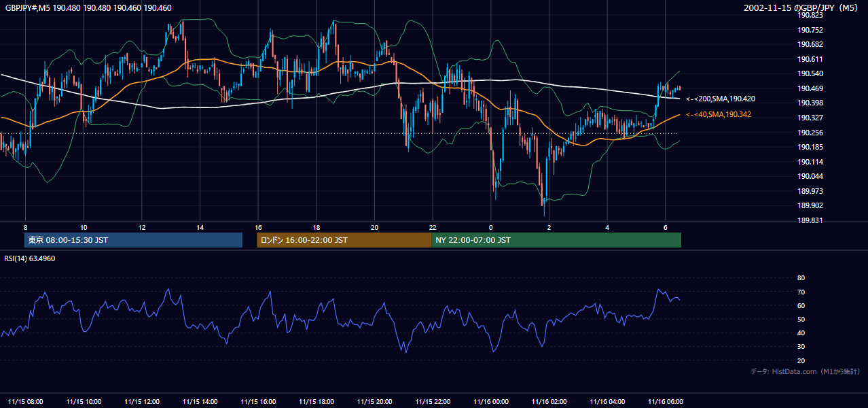The image size is (868, 408).
Task: Click the 190.256 price axis label
Action: click(x=810, y=133)
